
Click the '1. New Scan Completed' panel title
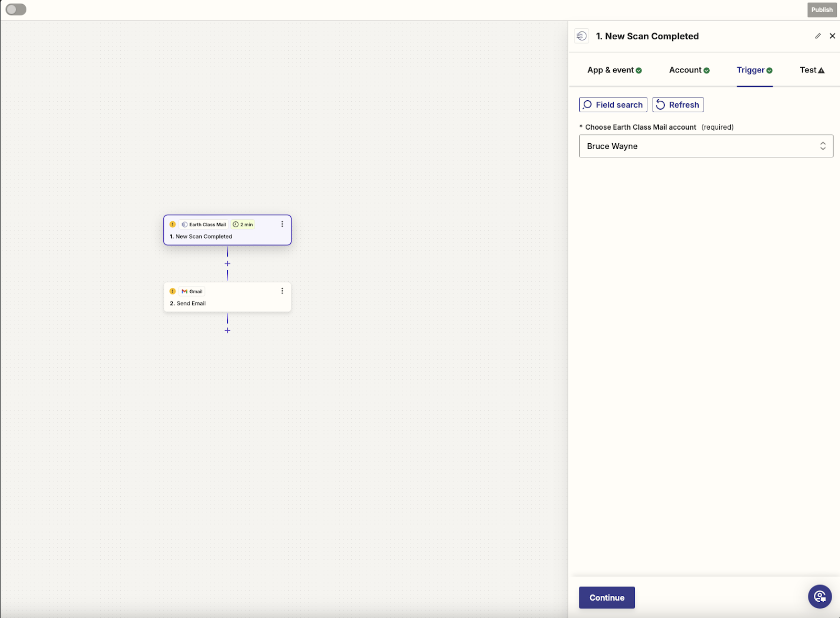(647, 36)
